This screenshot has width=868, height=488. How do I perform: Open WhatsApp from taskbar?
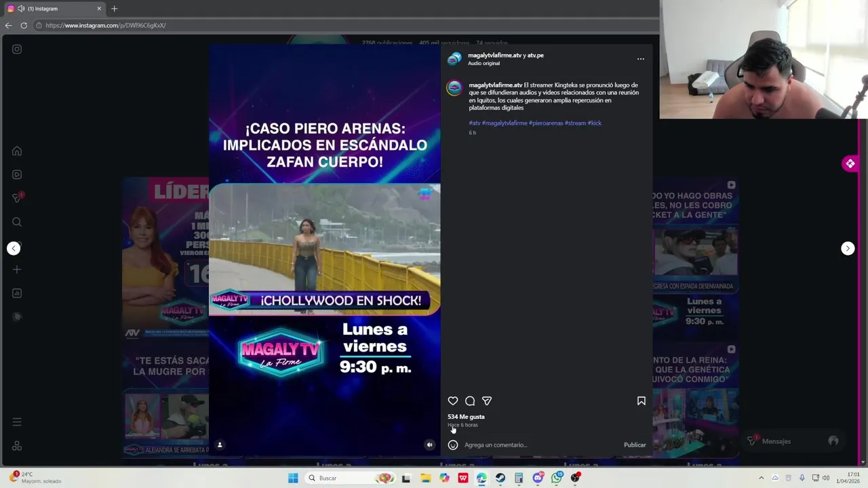[x=557, y=478]
